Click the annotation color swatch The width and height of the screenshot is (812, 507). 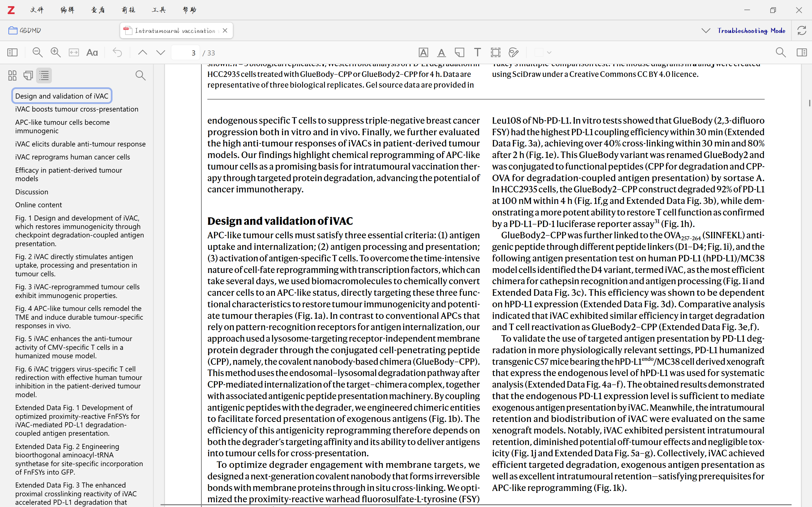pos(539,53)
